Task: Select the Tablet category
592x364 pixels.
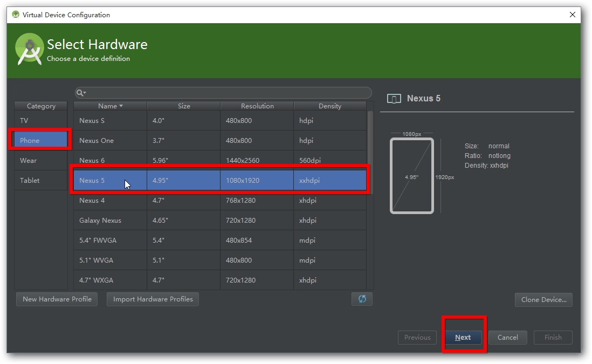Action: point(41,181)
